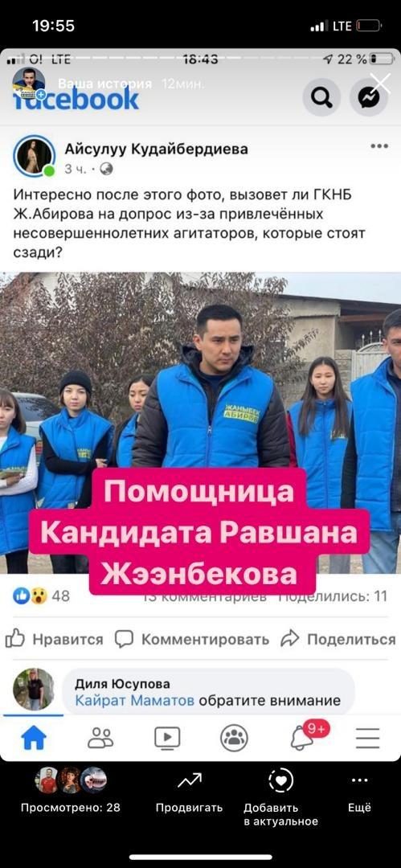Image resolution: width=401 pixels, height=868 pixels.
Task: Open Messenger chat icon
Action: tap(368, 97)
